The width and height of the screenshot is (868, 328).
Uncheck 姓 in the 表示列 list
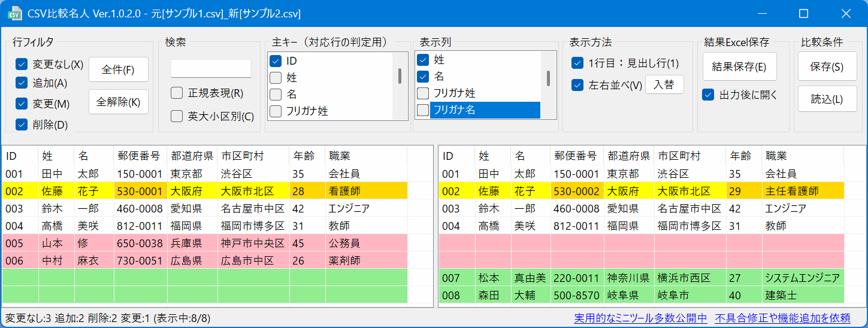pyautogui.click(x=423, y=60)
